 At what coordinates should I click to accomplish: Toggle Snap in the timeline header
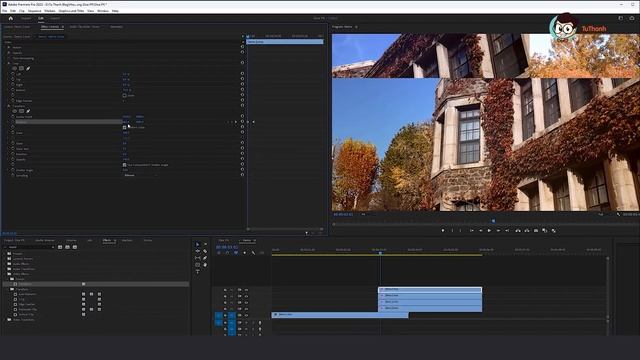click(x=227, y=253)
